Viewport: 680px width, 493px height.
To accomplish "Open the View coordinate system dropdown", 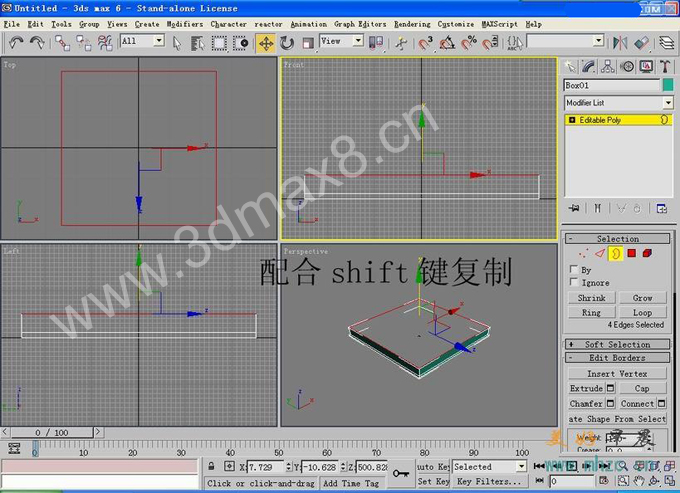I will (x=341, y=41).
